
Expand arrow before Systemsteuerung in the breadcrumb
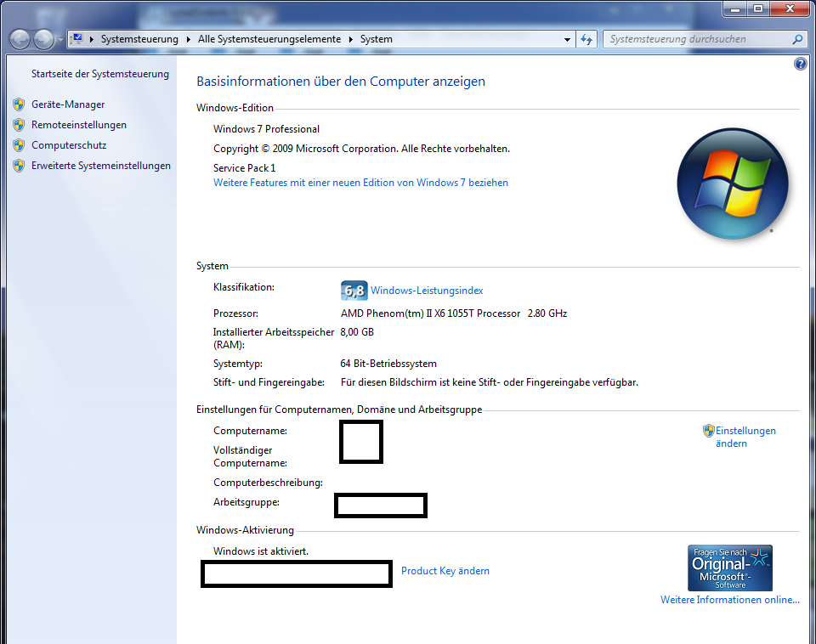[x=92, y=40]
